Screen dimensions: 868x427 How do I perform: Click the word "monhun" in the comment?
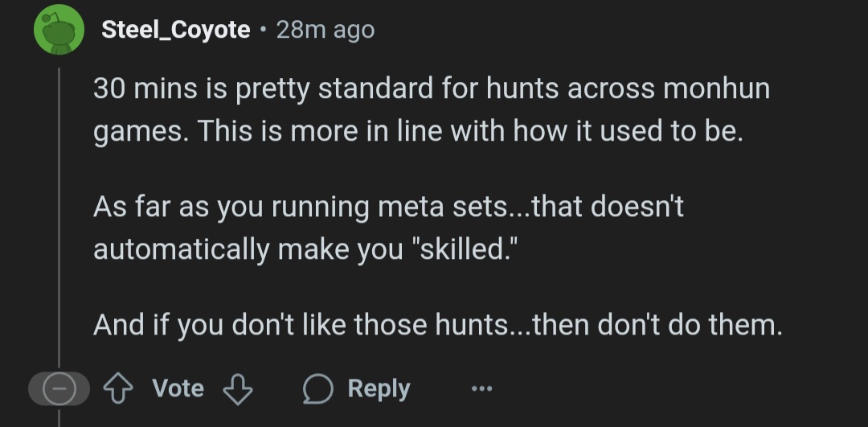click(x=716, y=88)
